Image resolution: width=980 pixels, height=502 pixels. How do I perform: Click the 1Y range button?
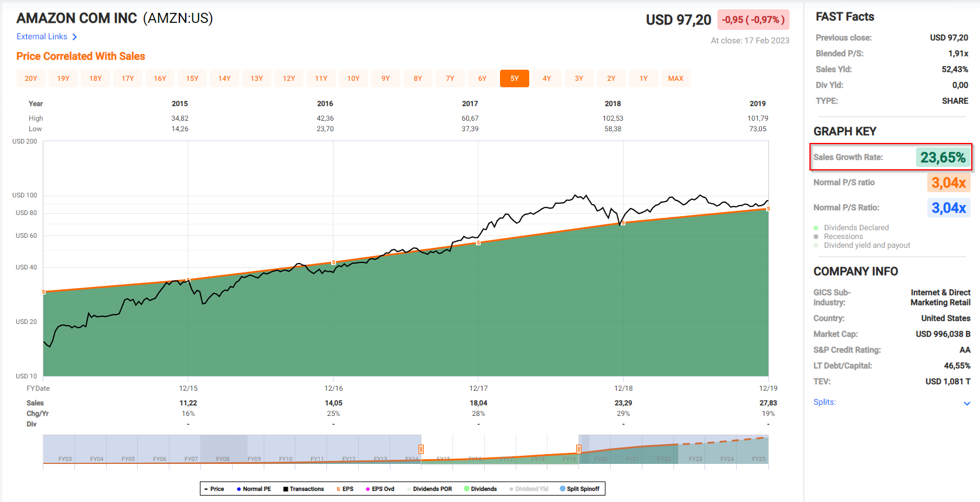pyautogui.click(x=643, y=78)
